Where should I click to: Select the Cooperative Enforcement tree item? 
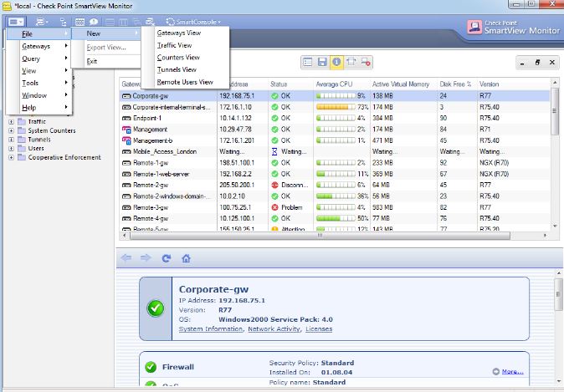pyautogui.click(x=64, y=157)
